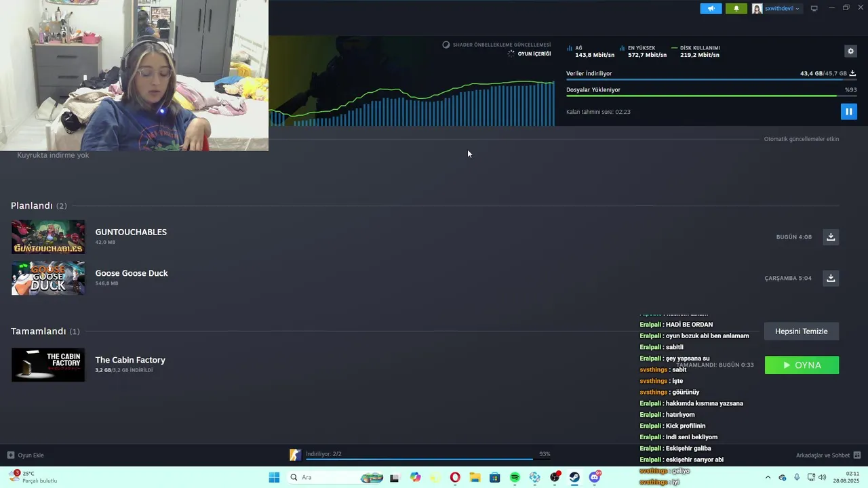The image size is (868, 488).
Task: Open Microsoft Store taskbar icon
Action: 495,477
